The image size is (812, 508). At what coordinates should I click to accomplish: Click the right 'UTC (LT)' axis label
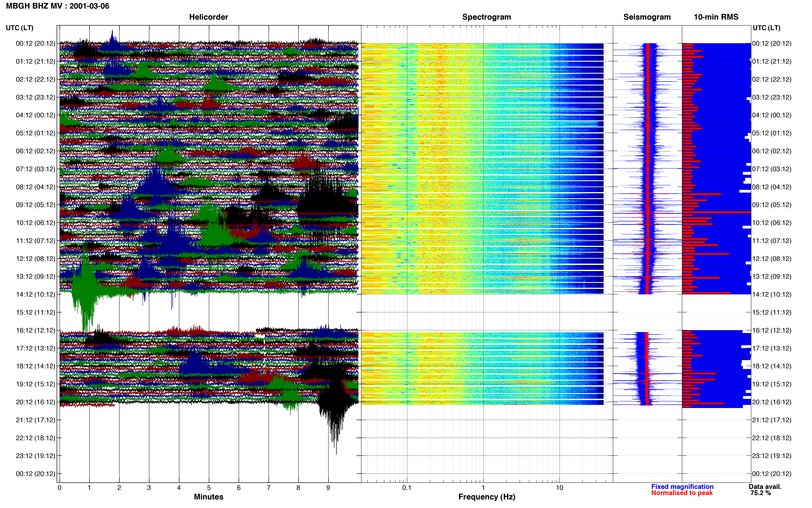(767, 28)
